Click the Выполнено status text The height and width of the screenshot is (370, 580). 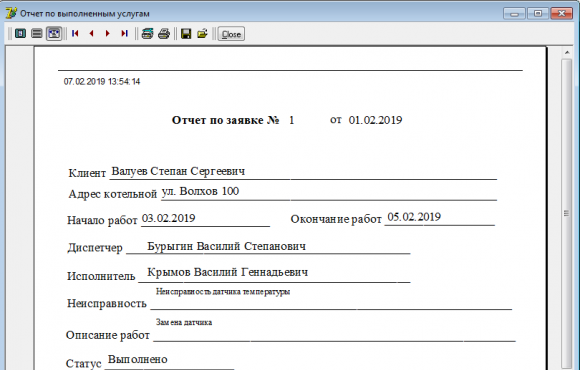(138, 359)
